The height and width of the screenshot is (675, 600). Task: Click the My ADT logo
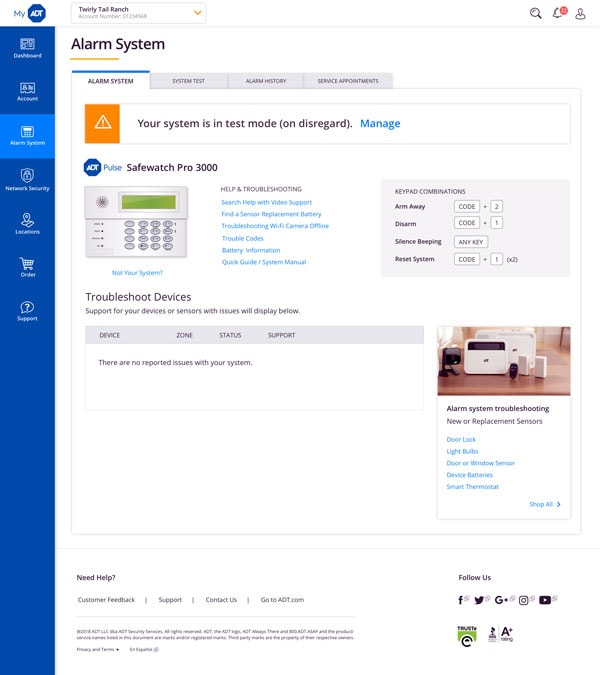coord(30,13)
